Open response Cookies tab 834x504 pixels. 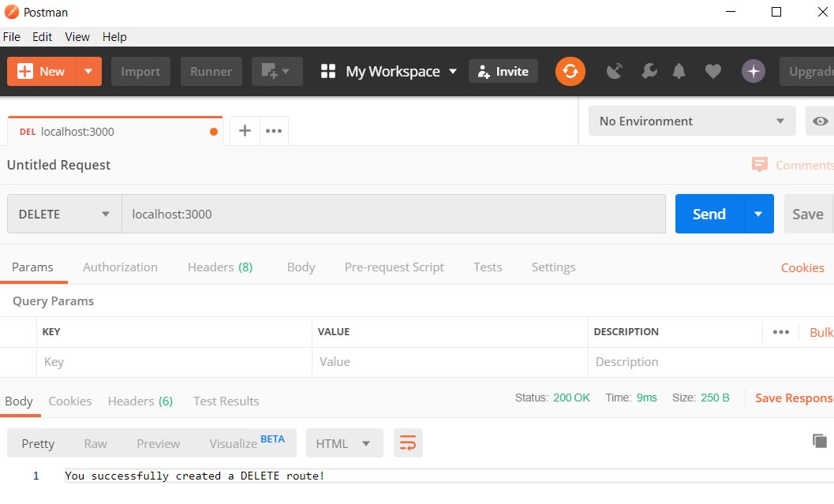point(70,401)
